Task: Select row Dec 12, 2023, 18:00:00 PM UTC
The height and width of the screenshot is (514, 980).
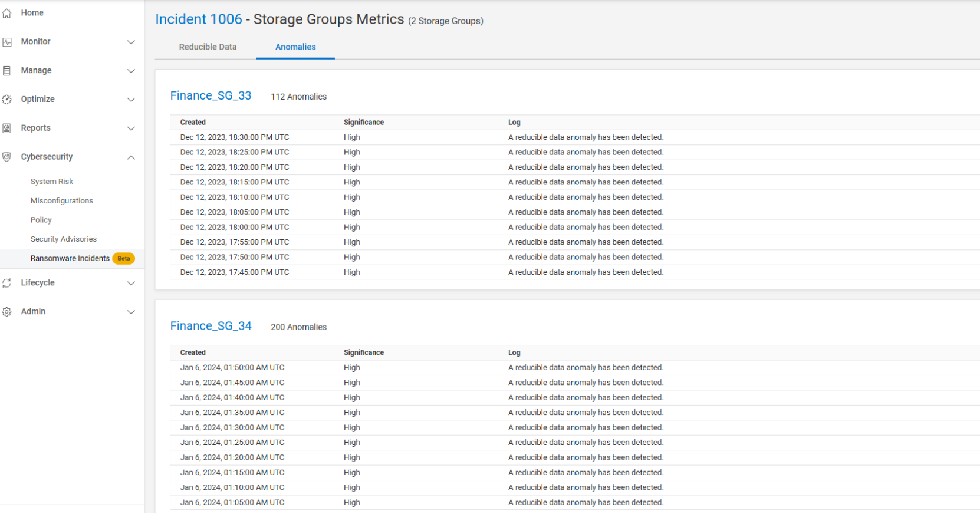Action: [575, 228]
